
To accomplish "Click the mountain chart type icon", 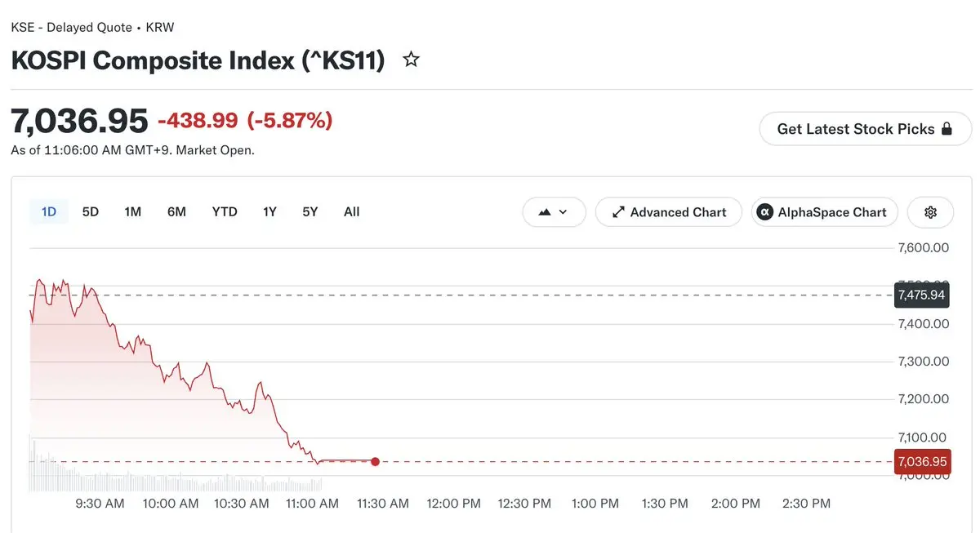I will pos(545,212).
